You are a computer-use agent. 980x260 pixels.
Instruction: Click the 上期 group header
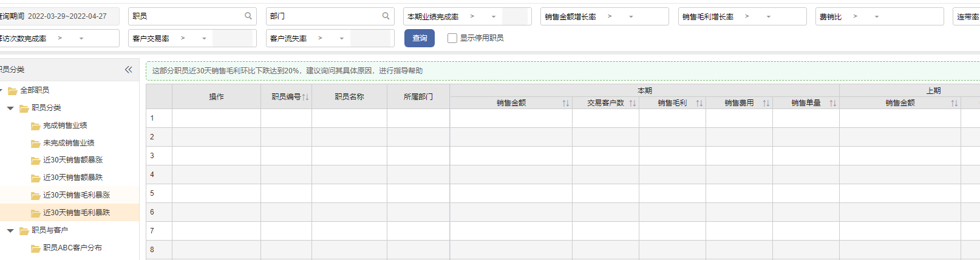pyautogui.click(x=934, y=91)
